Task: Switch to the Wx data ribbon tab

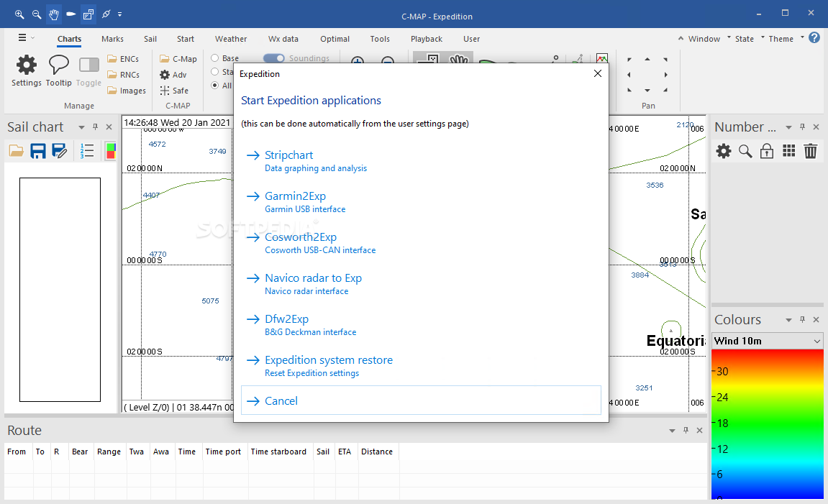Action: pyautogui.click(x=283, y=39)
